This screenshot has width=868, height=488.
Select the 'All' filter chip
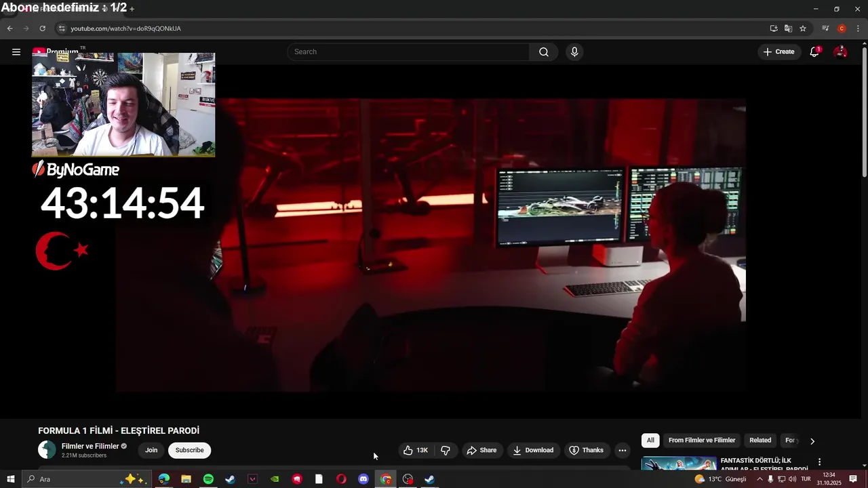click(650, 441)
